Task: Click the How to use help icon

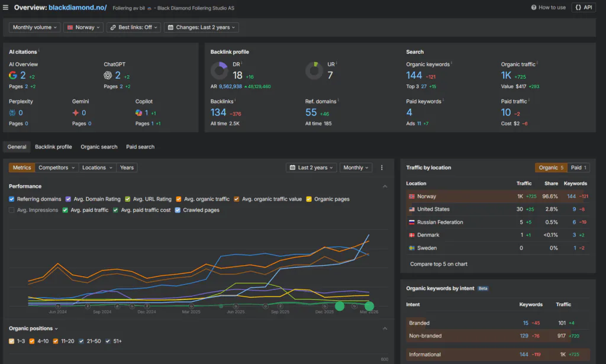Action: pos(533,7)
